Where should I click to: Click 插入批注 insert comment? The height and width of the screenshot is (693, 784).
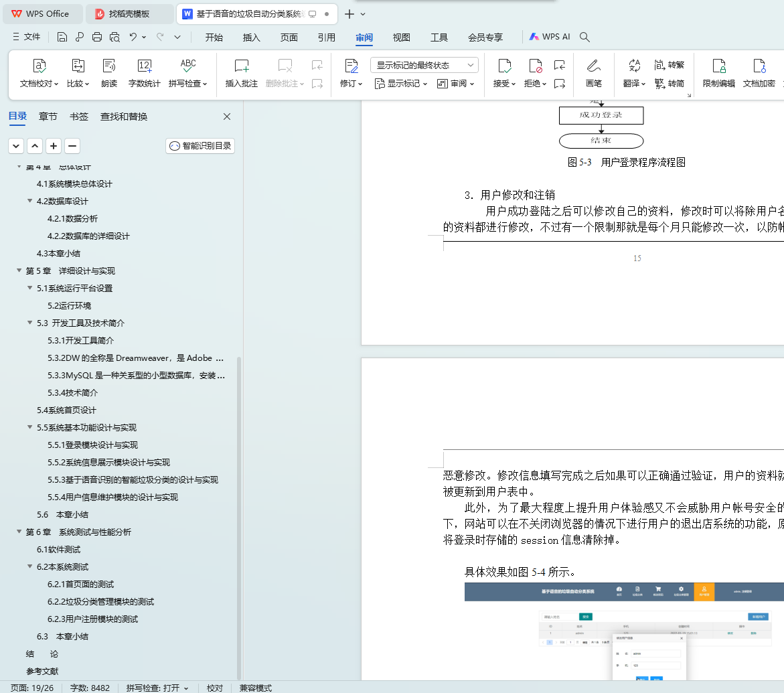(242, 73)
